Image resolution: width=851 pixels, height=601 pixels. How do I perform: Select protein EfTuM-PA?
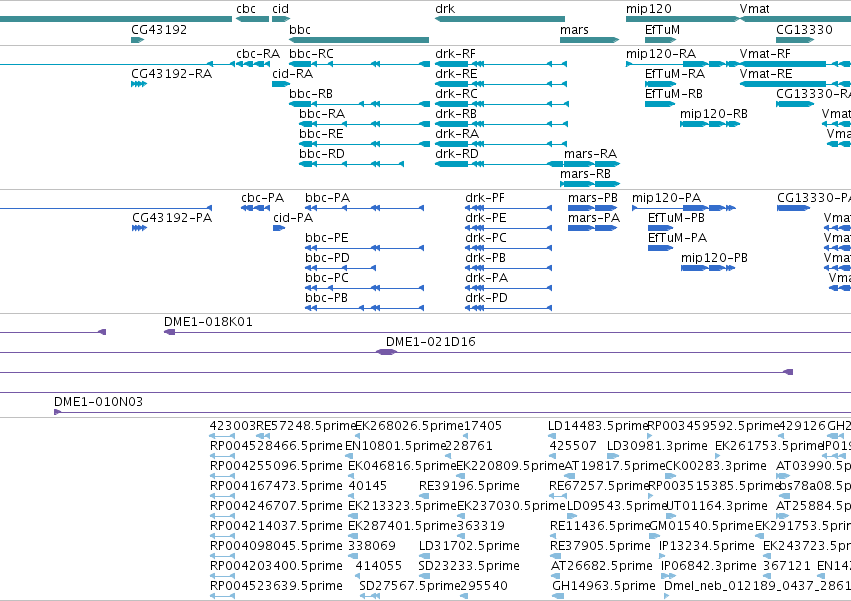click(661, 248)
